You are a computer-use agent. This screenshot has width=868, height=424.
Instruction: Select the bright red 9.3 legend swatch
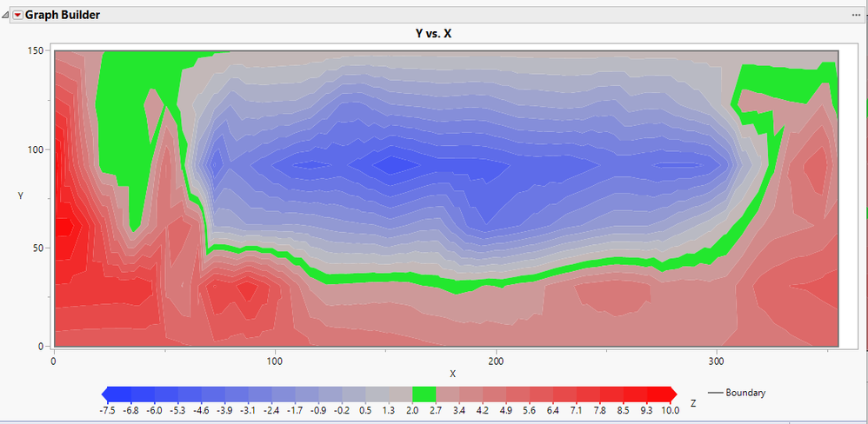(658, 394)
